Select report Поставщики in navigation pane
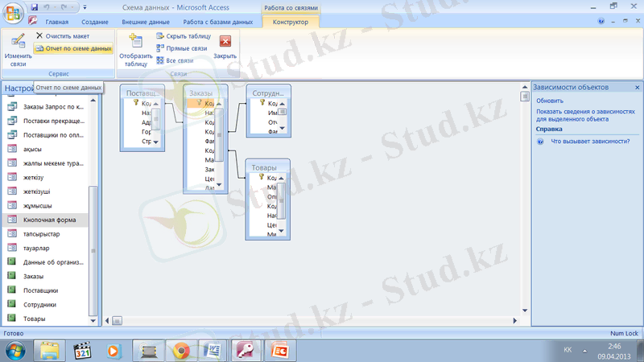The height and width of the screenshot is (362, 644). point(46,290)
